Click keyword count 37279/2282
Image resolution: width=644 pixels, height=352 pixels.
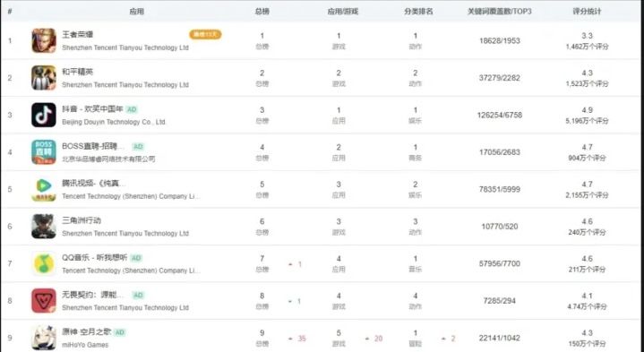point(500,78)
